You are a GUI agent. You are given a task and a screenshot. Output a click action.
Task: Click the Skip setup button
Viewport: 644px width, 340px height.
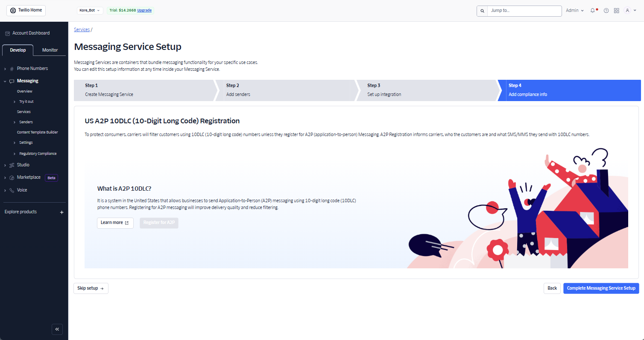[91, 288]
